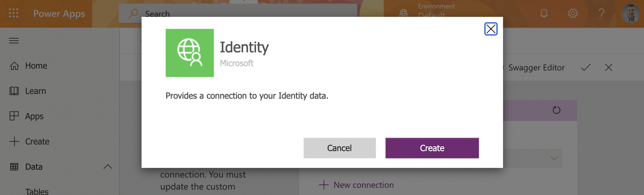Open the Environment selector
The image size is (644, 195).
coord(431,11)
